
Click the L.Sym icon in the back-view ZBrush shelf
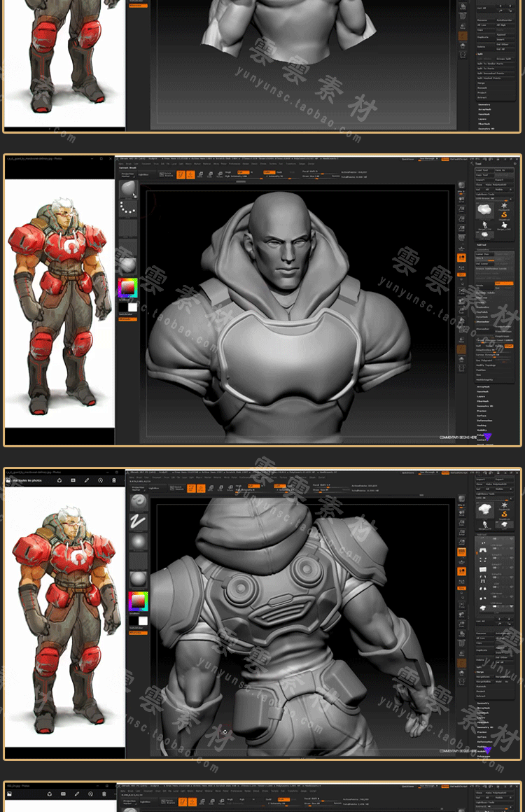click(x=461, y=582)
